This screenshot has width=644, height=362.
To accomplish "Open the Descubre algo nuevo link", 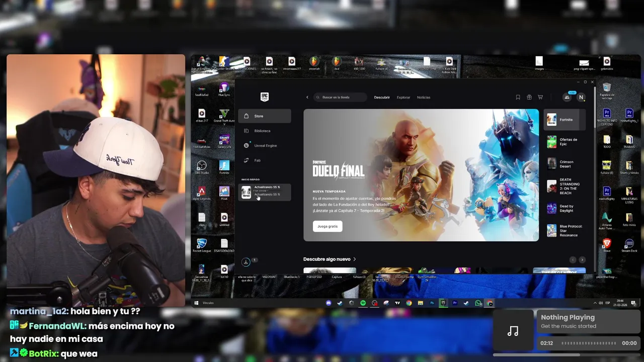I will pos(330,259).
